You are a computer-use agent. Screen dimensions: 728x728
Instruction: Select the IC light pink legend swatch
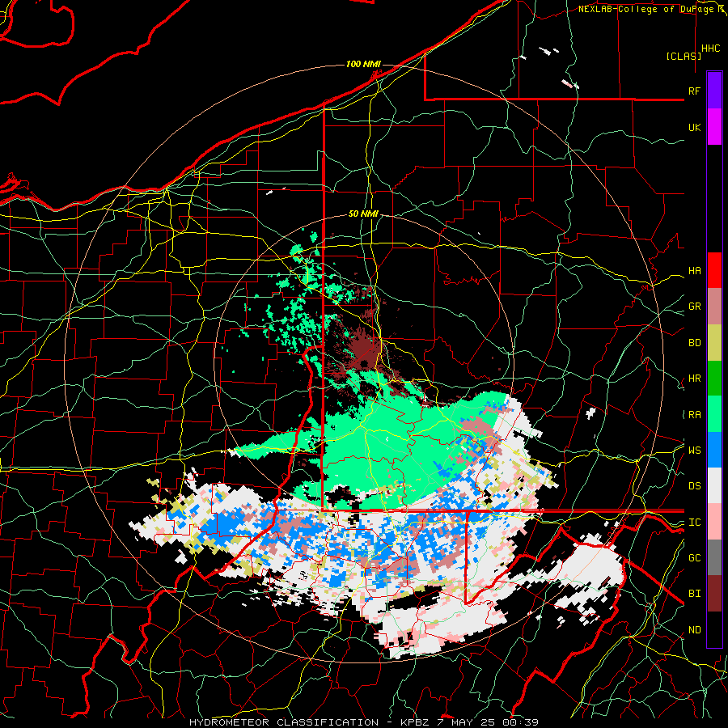[x=714, y=522]
